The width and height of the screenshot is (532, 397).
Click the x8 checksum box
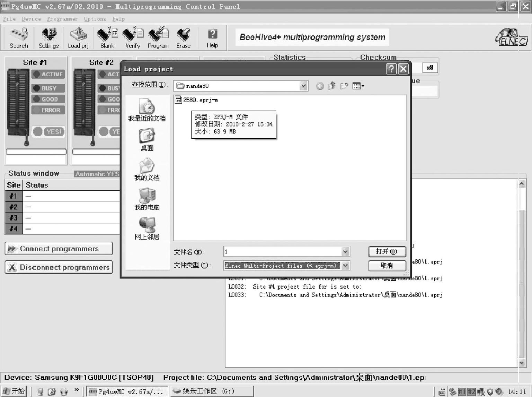pyautogui.click(x=430, y=68)
